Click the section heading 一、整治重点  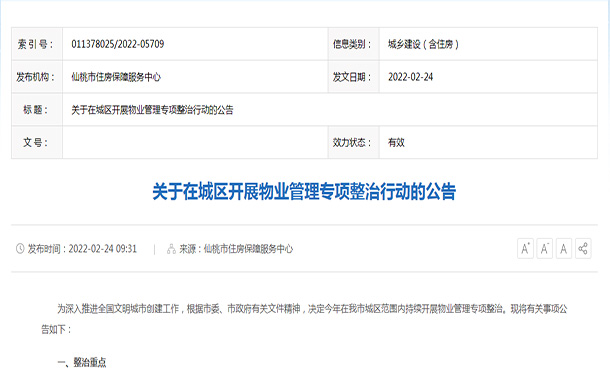coord(82,363)
